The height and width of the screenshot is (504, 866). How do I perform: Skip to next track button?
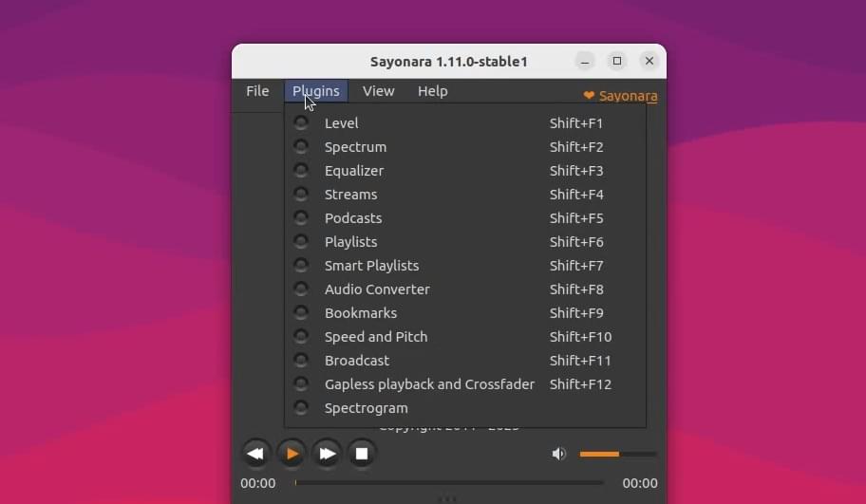coord(327,454)
